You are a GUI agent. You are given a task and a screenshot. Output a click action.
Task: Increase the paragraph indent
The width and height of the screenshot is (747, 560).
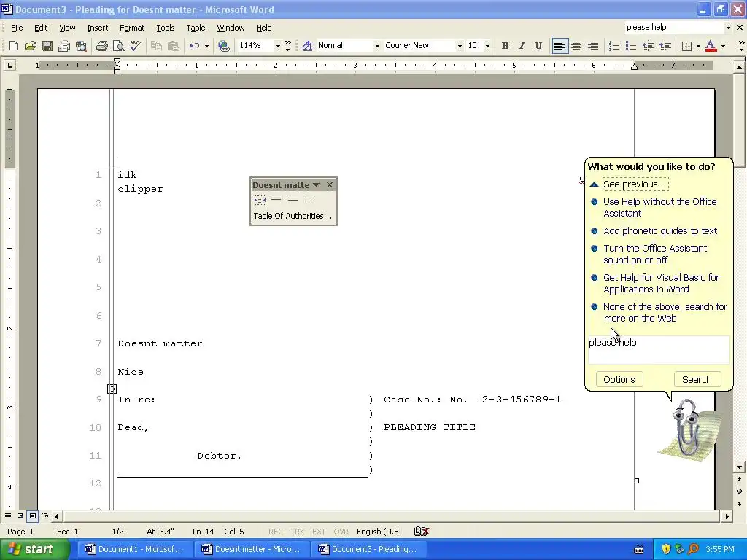(665, 46)
